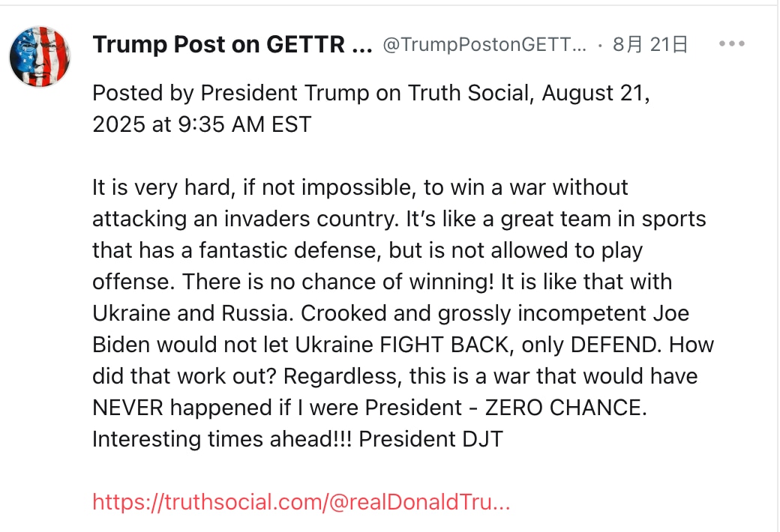Screen dimensions: 780x532
Task: Open the truthsocial.com link
Action: tap(301, 502)
